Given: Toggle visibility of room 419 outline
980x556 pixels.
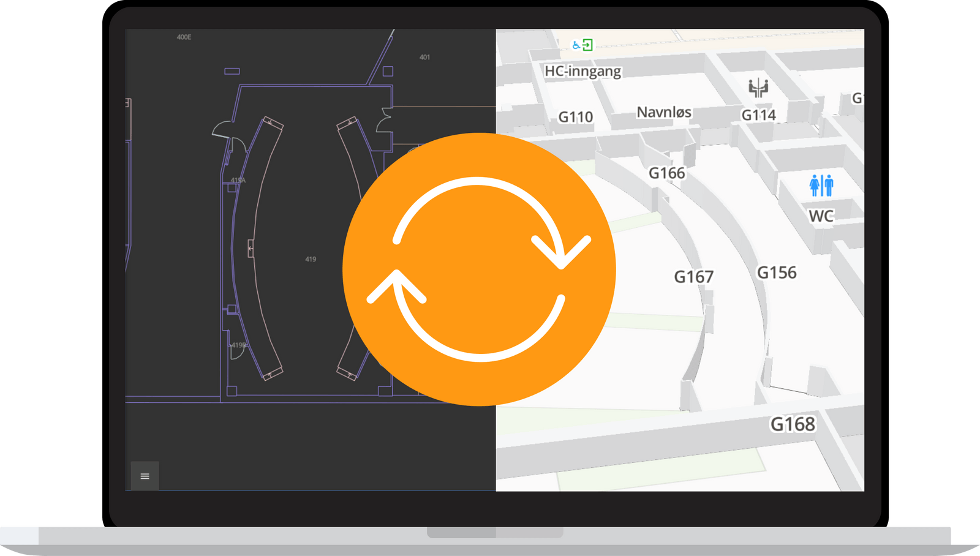Looking at the screenshot, I should point(309,259).
